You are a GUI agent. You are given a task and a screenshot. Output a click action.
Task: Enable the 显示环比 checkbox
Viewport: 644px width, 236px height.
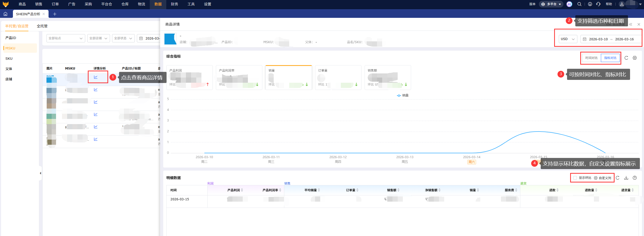coord(575,178)
